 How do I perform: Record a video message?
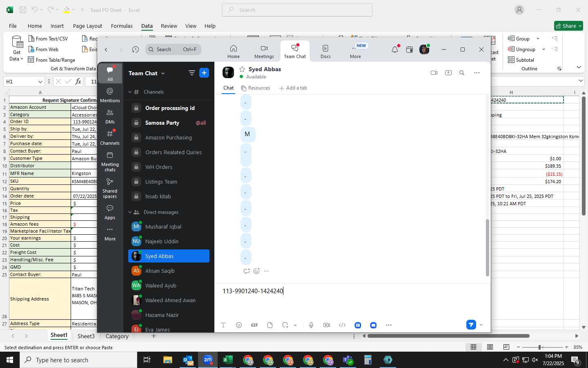[327, 325]
